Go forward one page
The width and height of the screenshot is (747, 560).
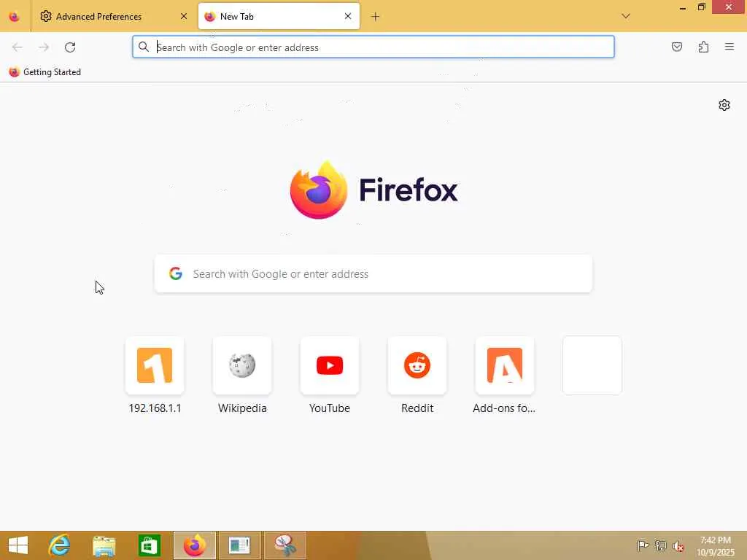[x=44, y=47]
